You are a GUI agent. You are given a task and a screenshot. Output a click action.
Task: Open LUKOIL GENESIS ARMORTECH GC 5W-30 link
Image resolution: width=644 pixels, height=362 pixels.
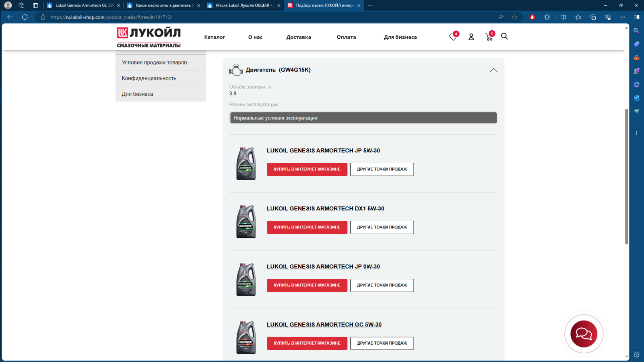pyautogui.click(x=324, y=324)
